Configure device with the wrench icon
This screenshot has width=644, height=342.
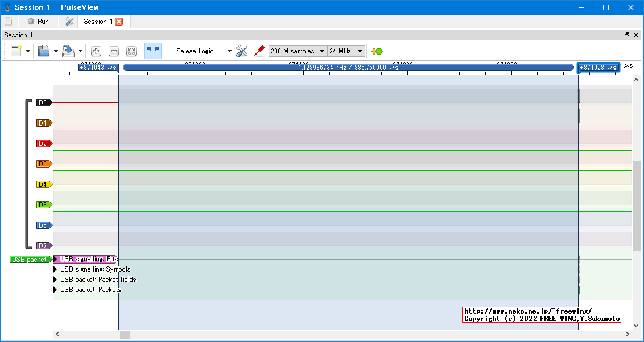[x=242, y=51]
